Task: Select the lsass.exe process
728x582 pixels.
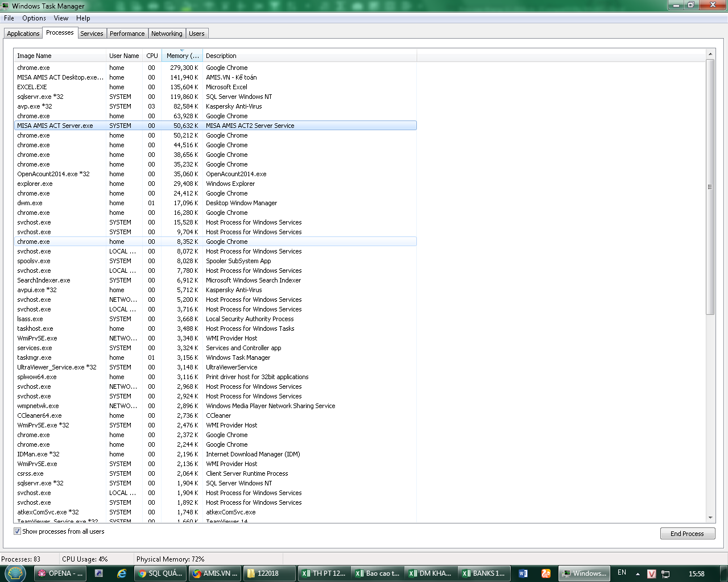Action: [216, 319]
